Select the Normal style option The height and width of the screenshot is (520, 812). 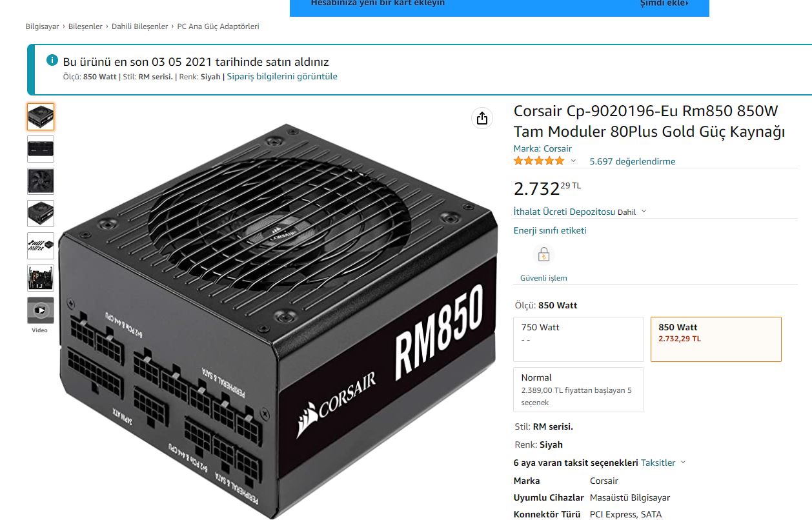pyautogui.click(x=578, y=390)
